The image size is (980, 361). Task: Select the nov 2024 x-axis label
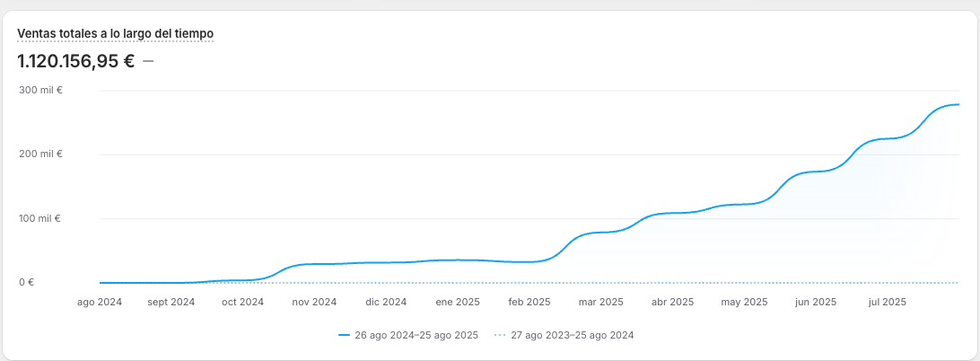tap(314, 302)
